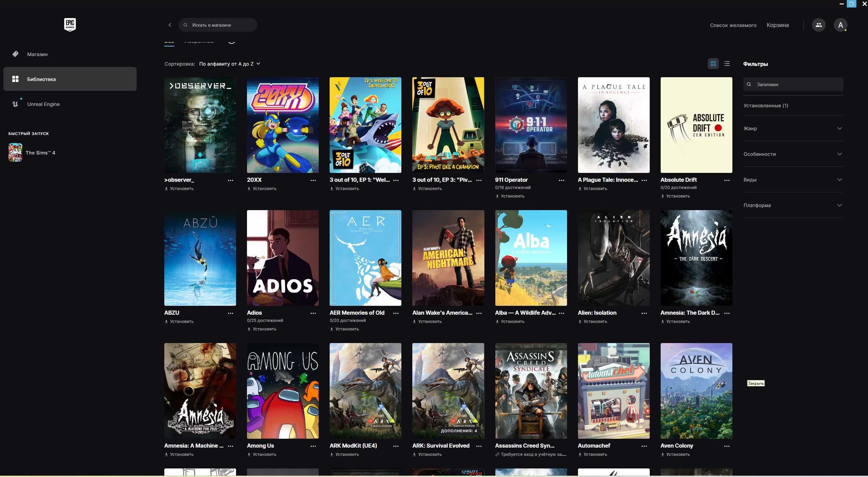
Task: Click Установить under Aven Colony
Action: [675, 454]
